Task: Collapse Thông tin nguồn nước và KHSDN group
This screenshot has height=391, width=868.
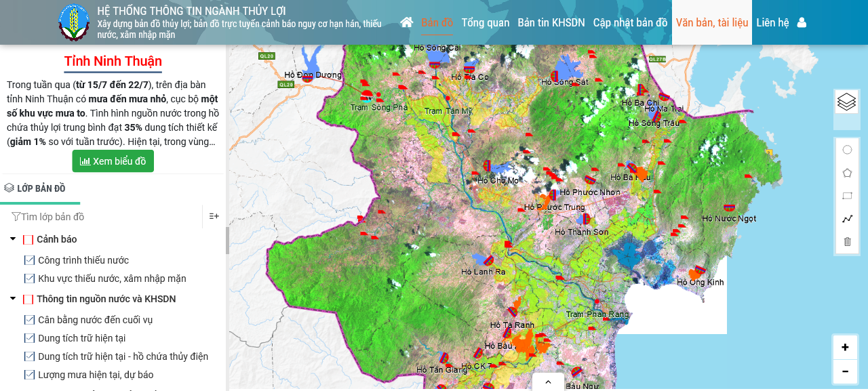Action: (13, 299)
